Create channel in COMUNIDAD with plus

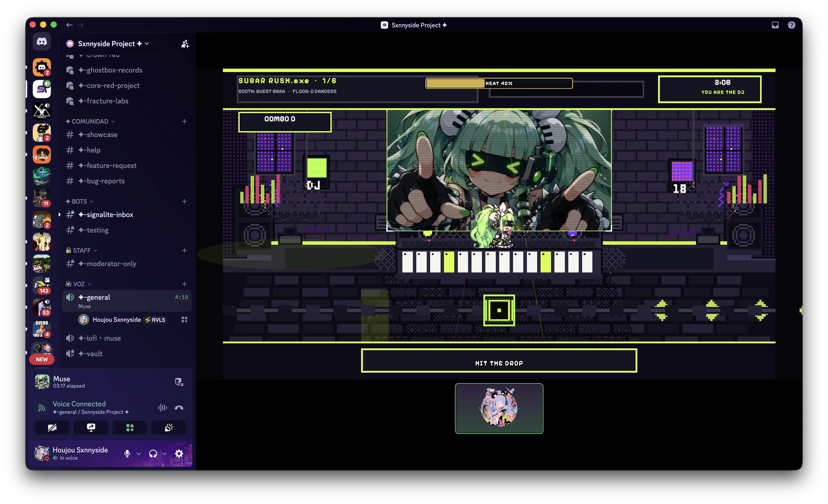click(x=185, y=121)
